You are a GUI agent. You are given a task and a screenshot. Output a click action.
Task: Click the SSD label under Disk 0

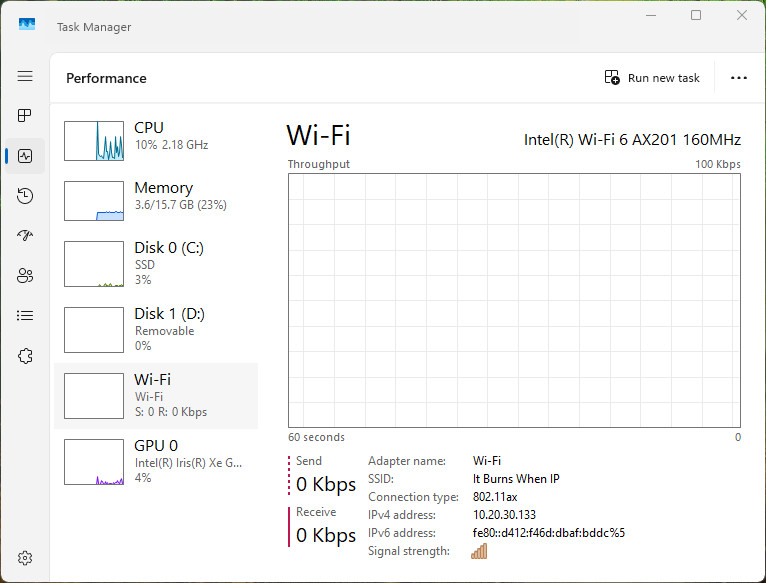(x=145, y=265)
